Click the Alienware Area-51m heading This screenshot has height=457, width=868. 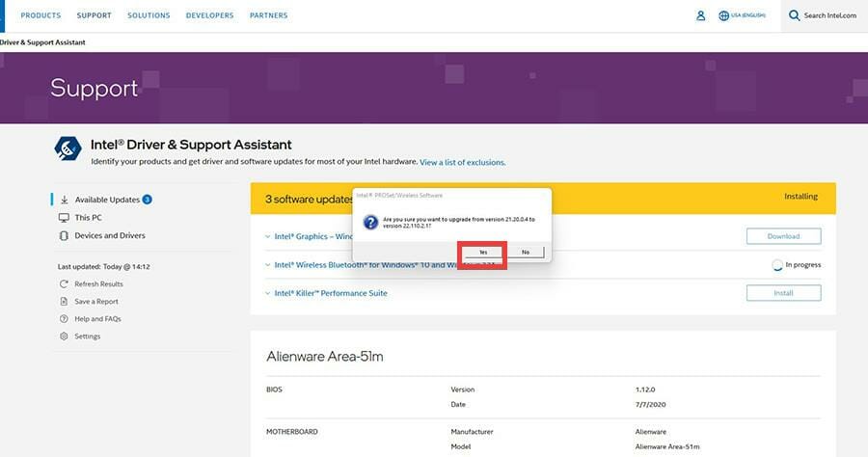[x=325, y=357]
